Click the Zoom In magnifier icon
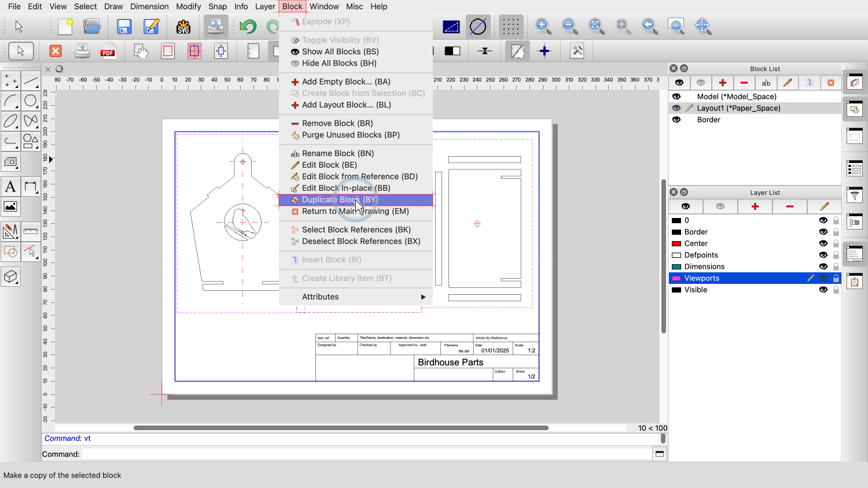 point(543,26)
